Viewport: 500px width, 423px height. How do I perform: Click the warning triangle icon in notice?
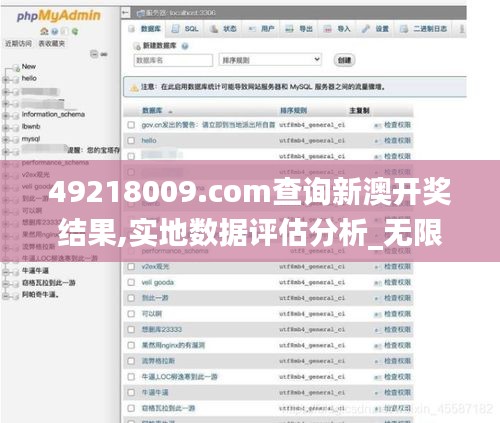point(134,88)
